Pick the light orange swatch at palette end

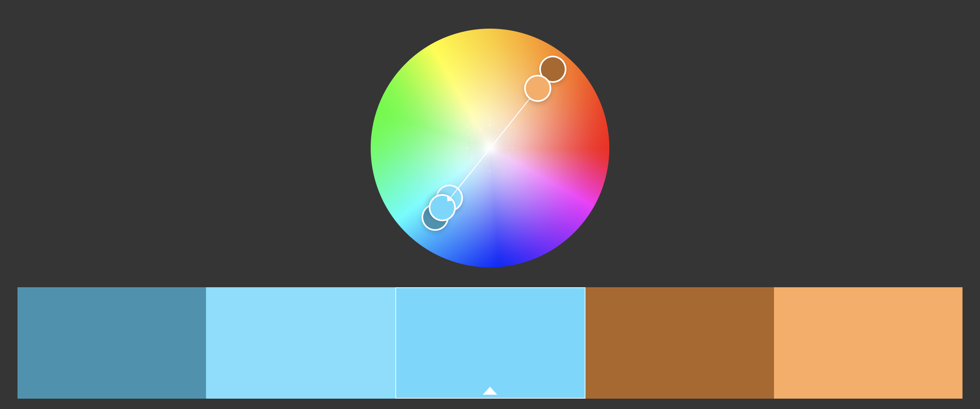click(x=868, y=343)
